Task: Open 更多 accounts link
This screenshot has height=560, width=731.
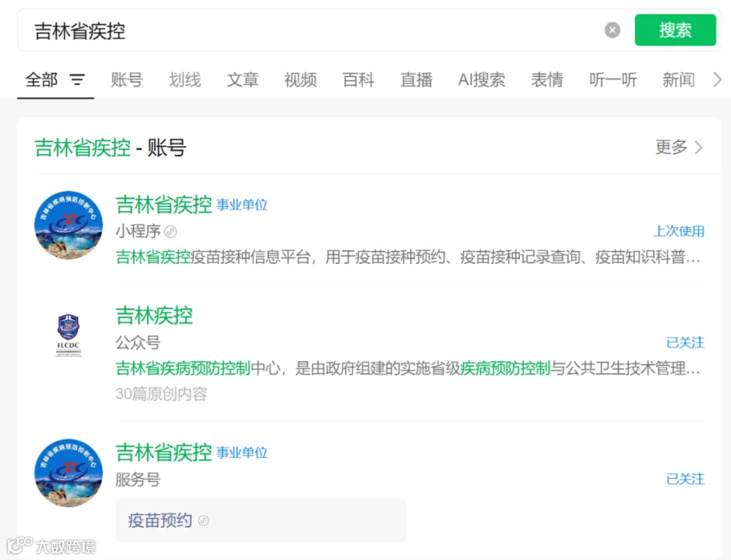Action: (x=679, y=147)
